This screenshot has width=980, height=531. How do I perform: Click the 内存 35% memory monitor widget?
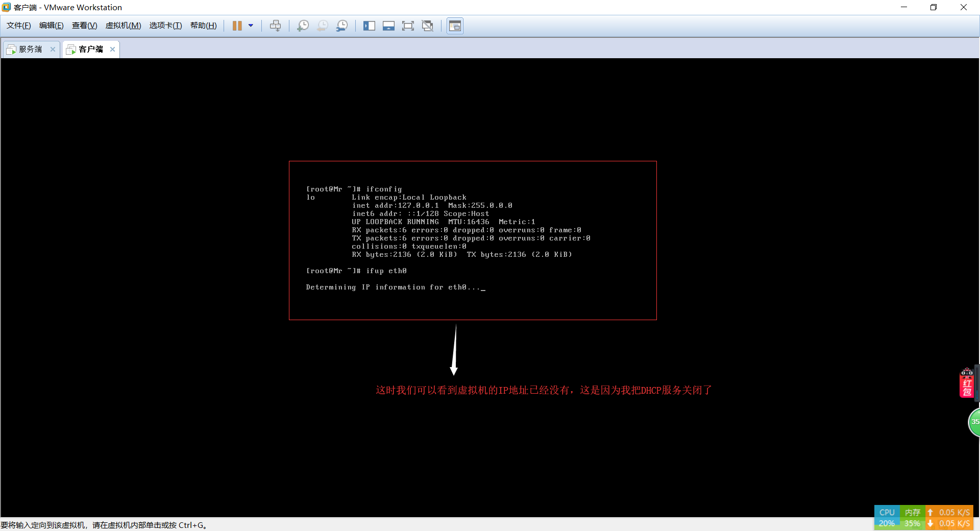913,518
